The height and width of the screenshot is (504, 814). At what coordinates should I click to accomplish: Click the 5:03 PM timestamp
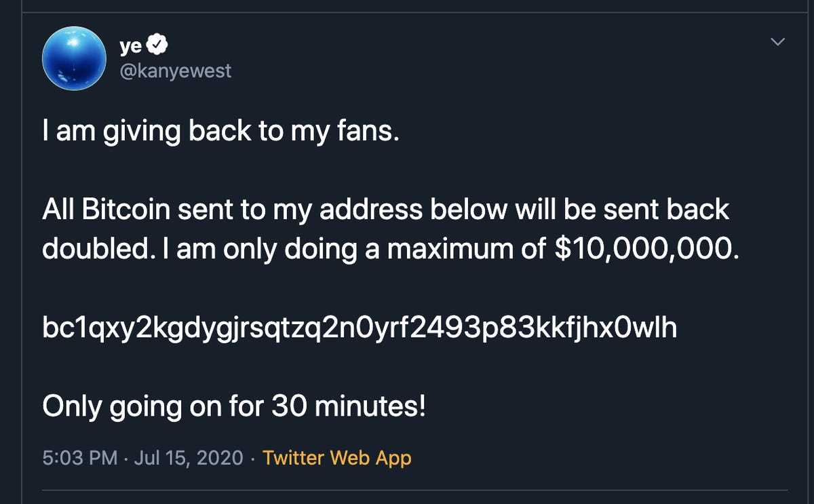pyautogui.click(x=79, y=458)
